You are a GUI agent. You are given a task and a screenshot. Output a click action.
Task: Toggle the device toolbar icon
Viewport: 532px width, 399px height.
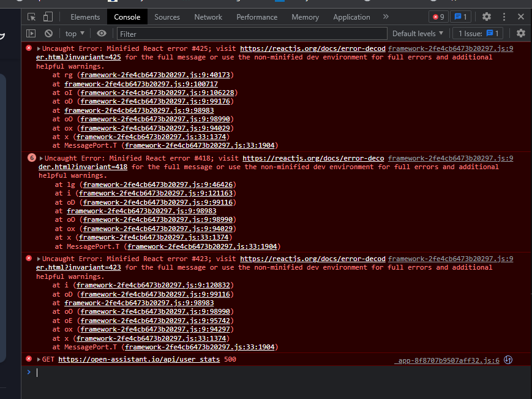48,17
